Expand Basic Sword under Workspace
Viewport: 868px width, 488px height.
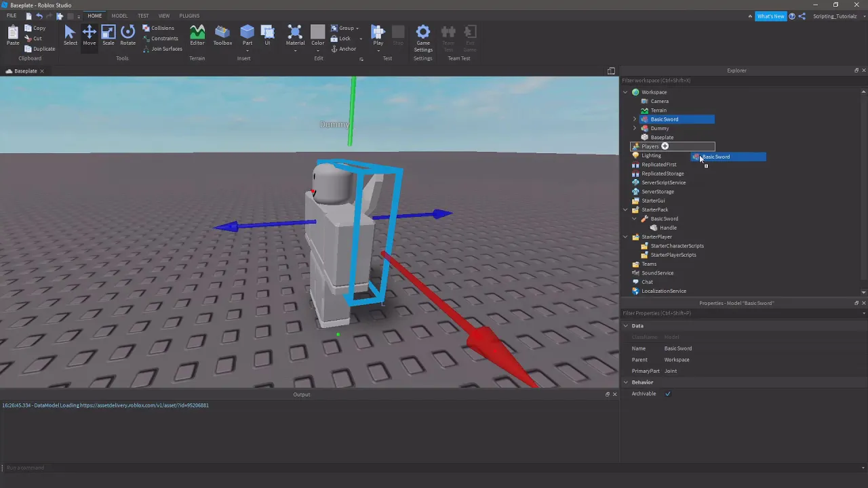click(635, 119)
